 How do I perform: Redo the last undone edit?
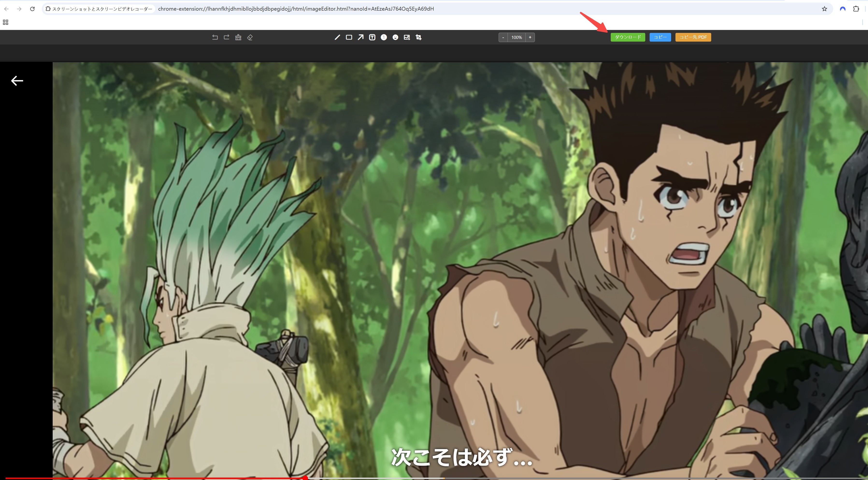pos(226,37)
